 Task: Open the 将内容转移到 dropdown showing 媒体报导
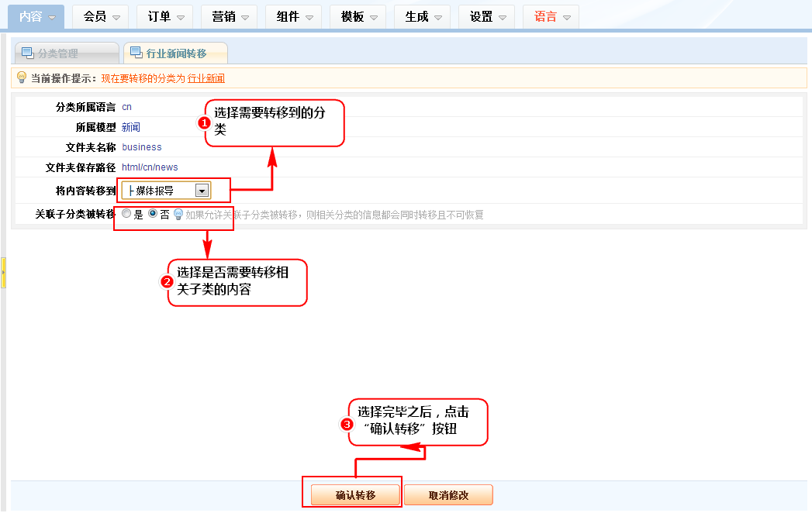(202, 190)
